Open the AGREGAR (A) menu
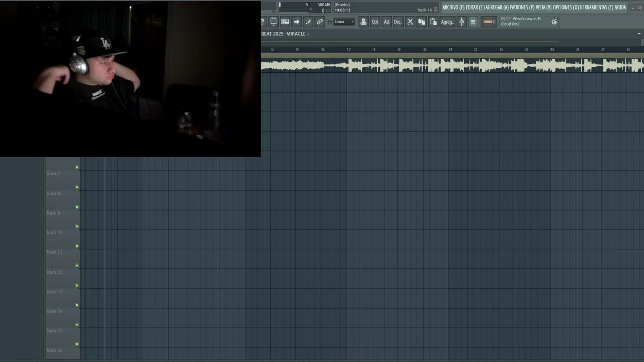 click(x=497, y=7)
